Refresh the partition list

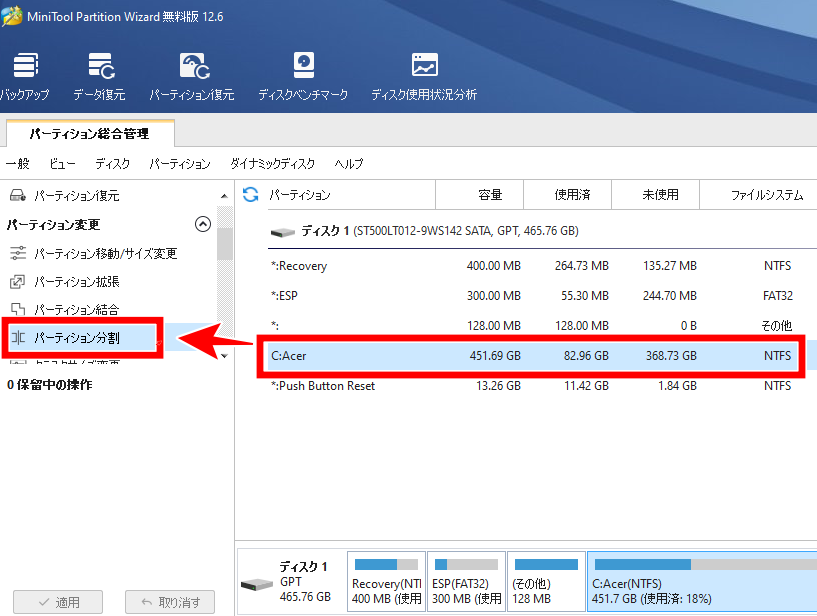(x=249, y=194)
